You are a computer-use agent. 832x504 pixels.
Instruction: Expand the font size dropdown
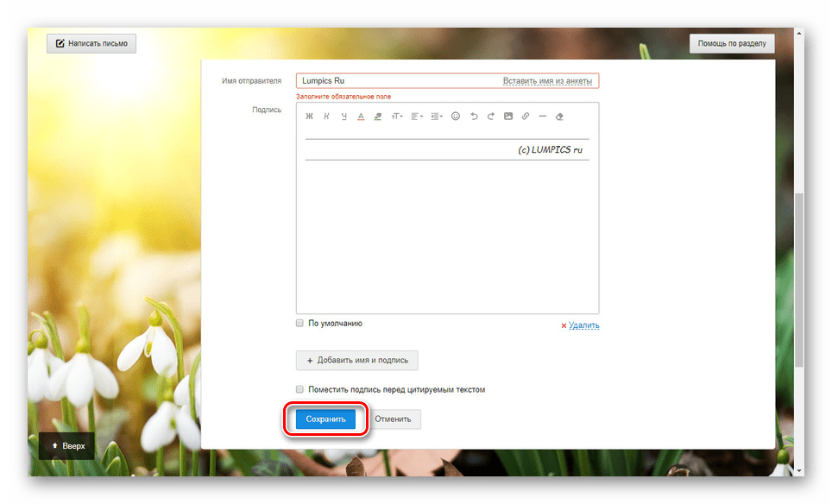click(x=397, y=117)
